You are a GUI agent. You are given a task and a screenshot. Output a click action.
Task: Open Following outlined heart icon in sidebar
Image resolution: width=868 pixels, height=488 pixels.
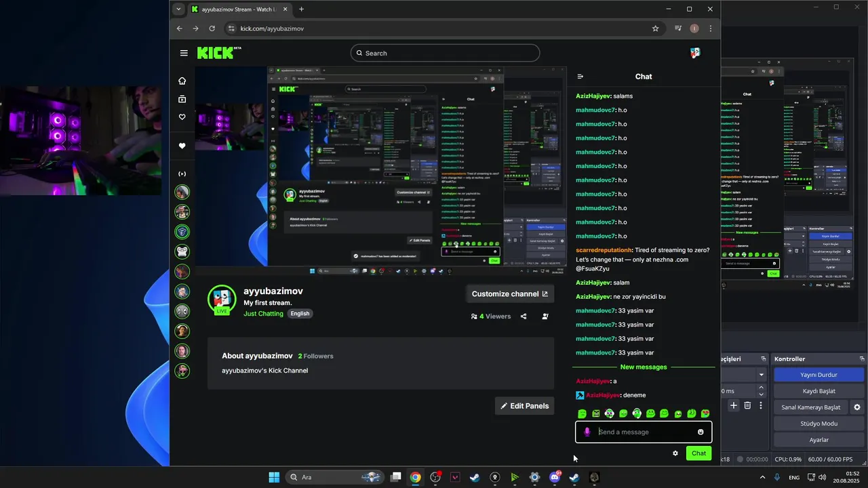tap(182, 117)
